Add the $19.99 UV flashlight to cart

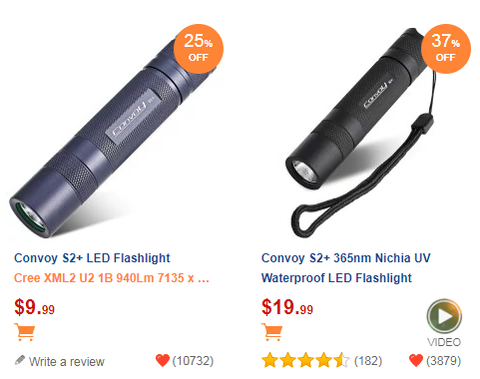(272, 332)
